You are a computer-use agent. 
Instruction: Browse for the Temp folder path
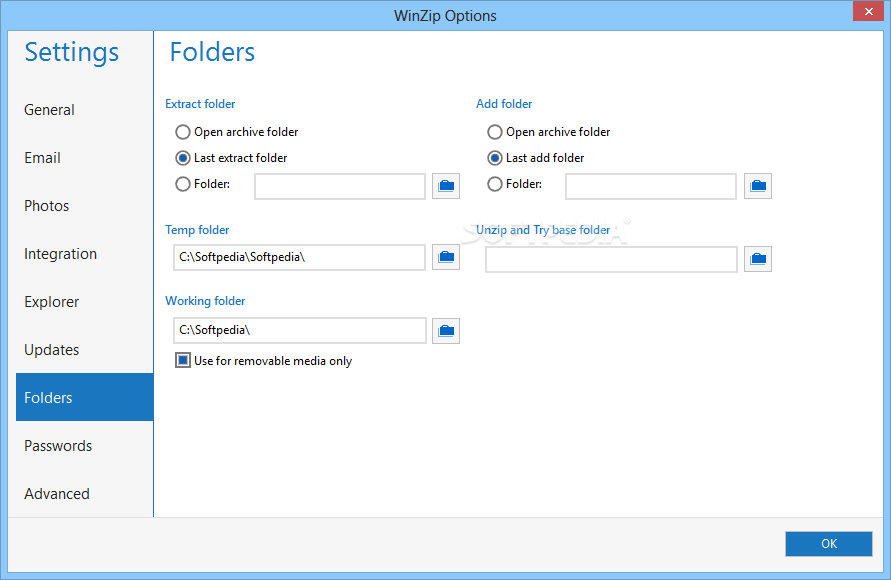446,257
